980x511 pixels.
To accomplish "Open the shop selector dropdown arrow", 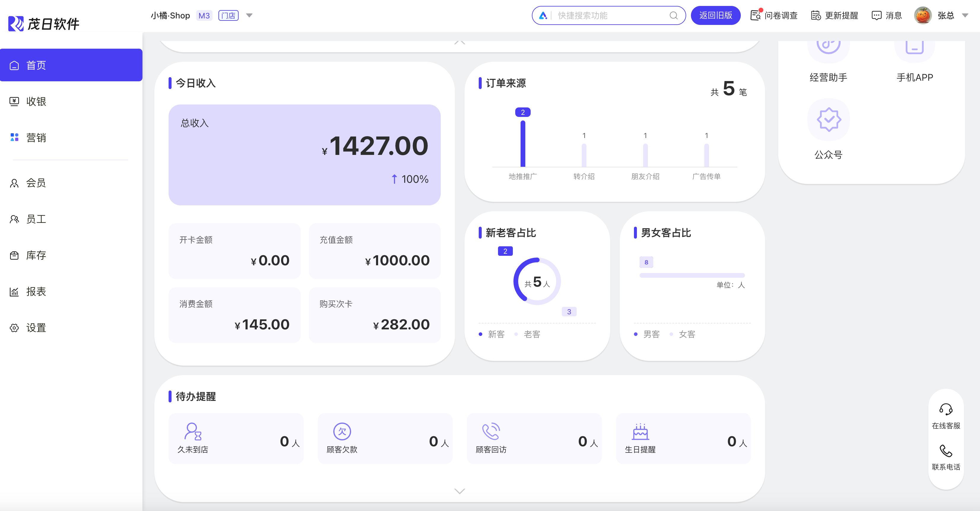I will 249,16.
